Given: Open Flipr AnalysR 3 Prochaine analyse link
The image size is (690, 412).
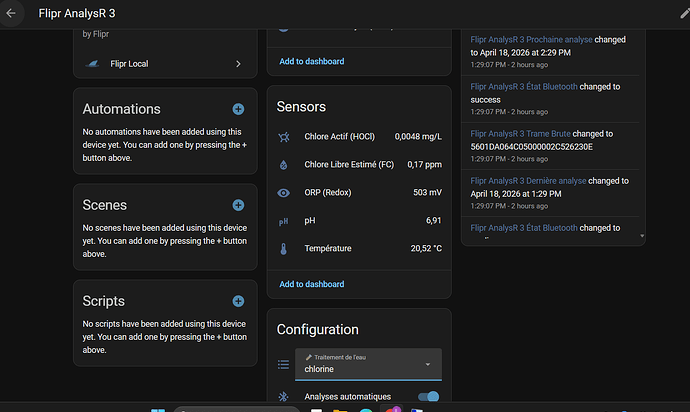Looking at the screenshot, I should (531, 40).
